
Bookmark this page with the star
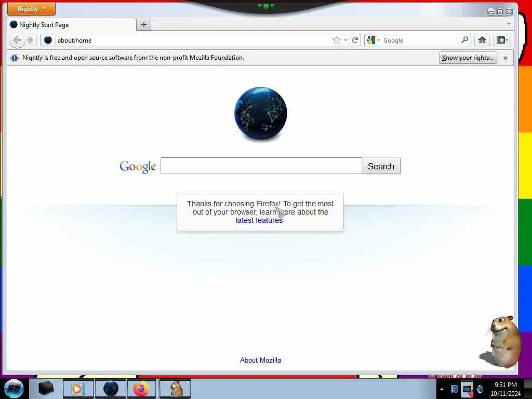point(336,41)
